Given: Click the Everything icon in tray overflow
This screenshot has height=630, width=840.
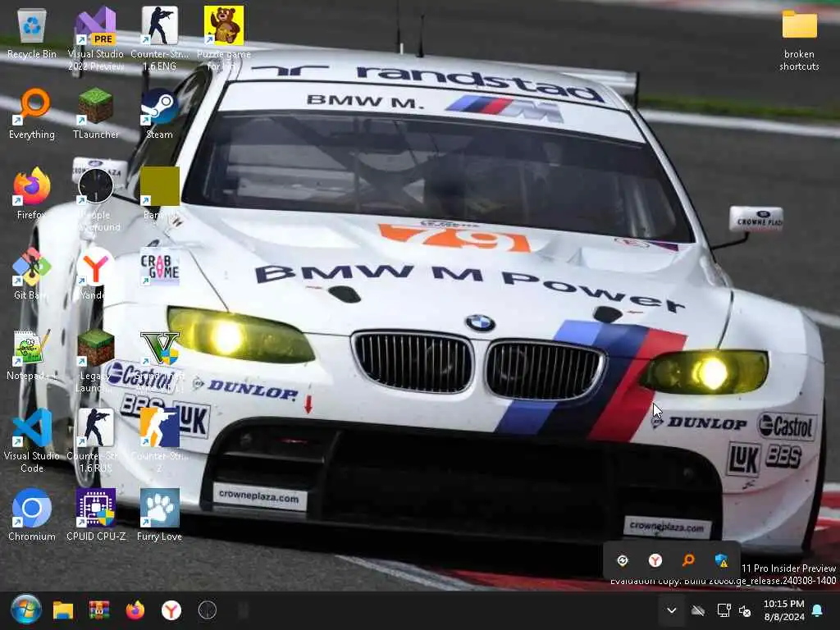Looking at the screenshot, I should [688, 560].
